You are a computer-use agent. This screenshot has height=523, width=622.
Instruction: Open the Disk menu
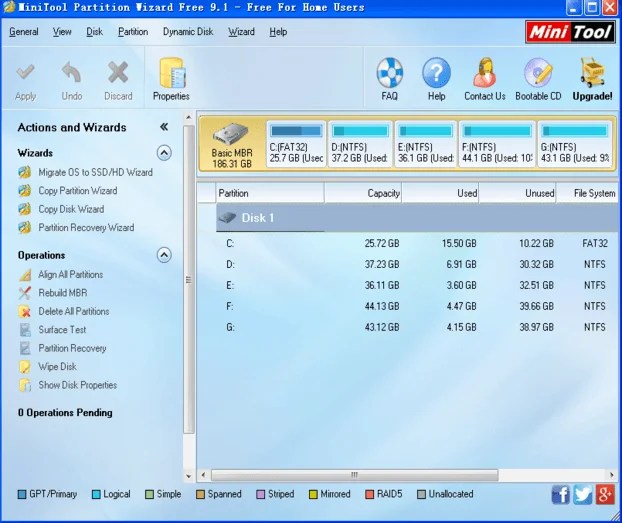coord(94,32)
